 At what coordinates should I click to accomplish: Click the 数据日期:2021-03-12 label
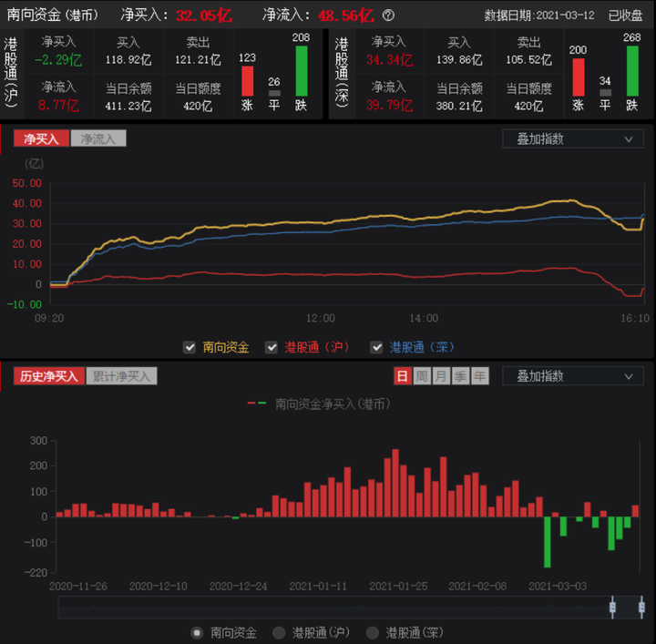(539, 15)
